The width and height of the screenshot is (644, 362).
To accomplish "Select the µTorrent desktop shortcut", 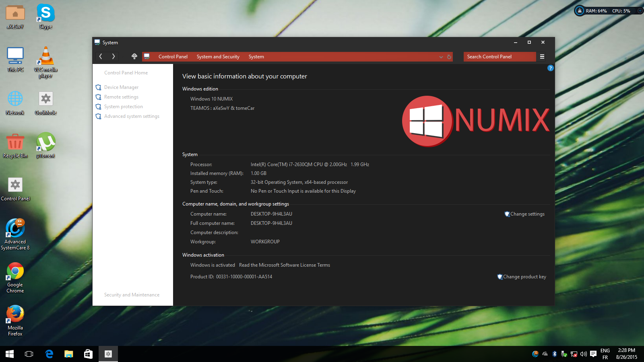I will coord(45,146).
